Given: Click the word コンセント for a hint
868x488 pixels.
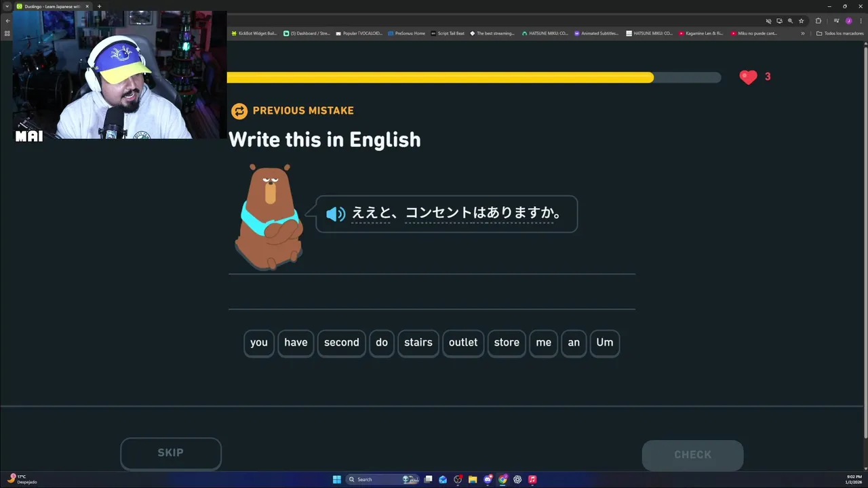Looking at the screenshot, I should [438, 213].
